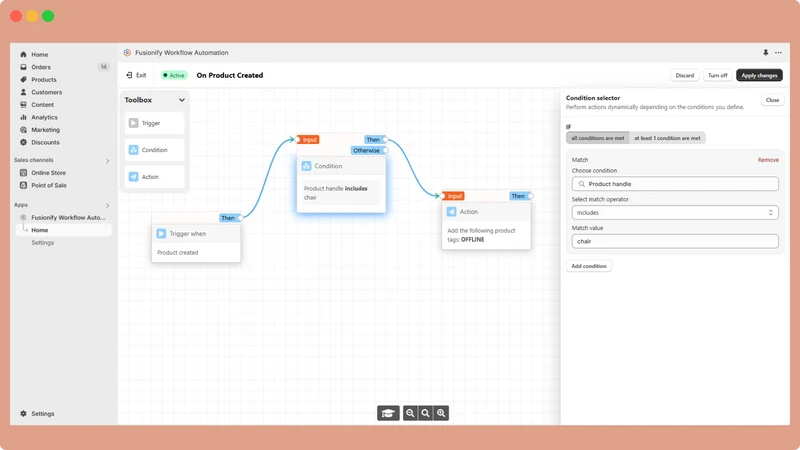Exit the workflow editor
This screenshot has width=800, height=450.
136,75
